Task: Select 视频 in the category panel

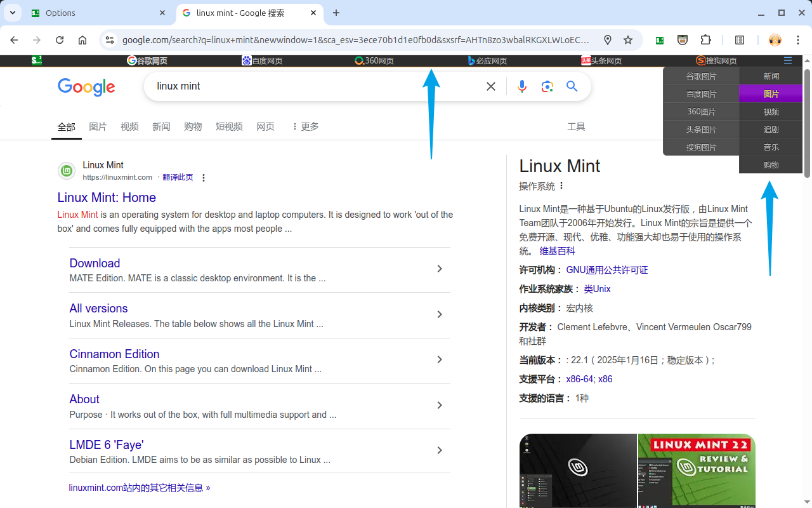Action: click(771, 112)
